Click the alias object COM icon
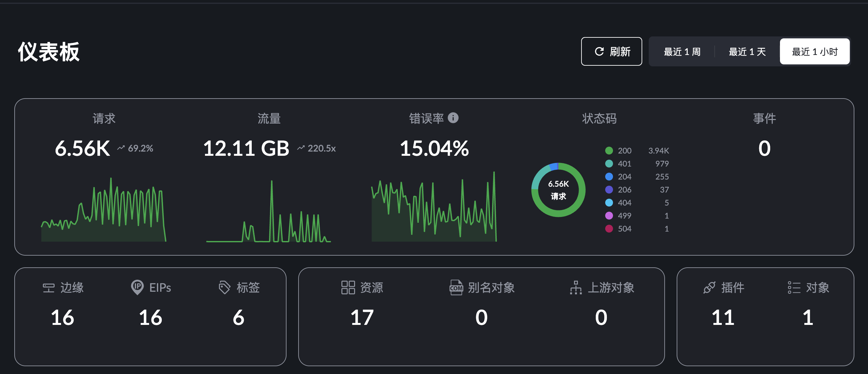 [x=456, y=288]
